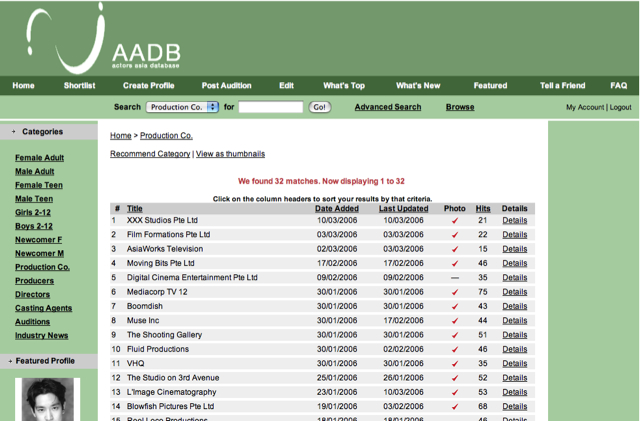This screenshot has width=640, height=421.
Task: Open Details for VHQ
Action: 515,363
